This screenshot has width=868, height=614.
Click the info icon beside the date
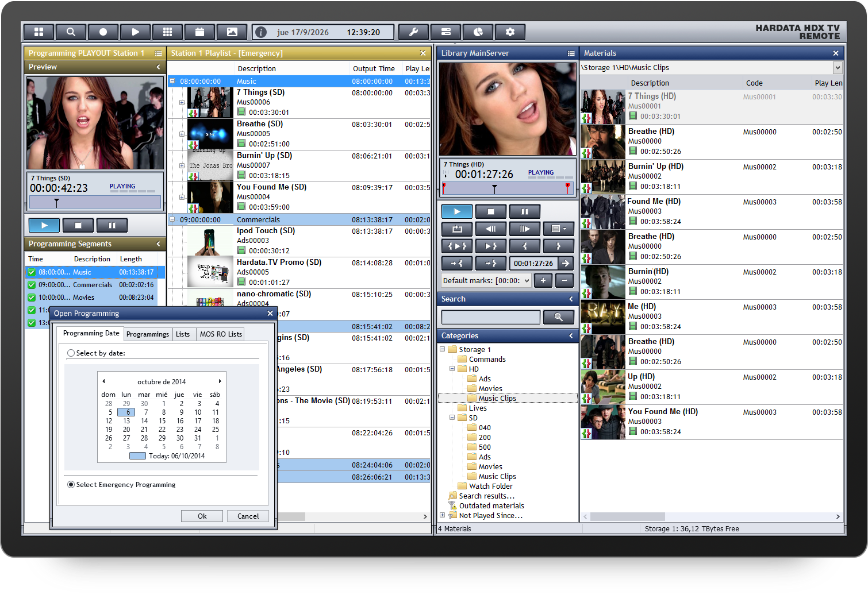(261, 32)
